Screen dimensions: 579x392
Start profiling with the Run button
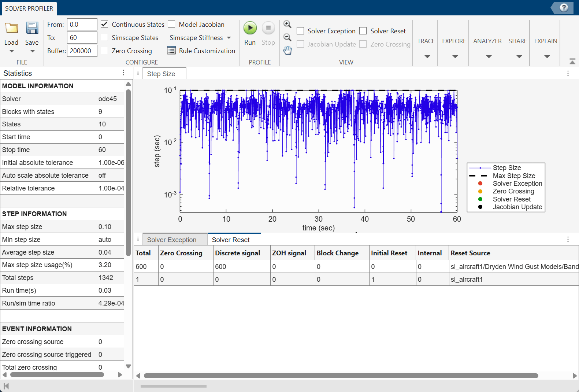coord(250,28)
